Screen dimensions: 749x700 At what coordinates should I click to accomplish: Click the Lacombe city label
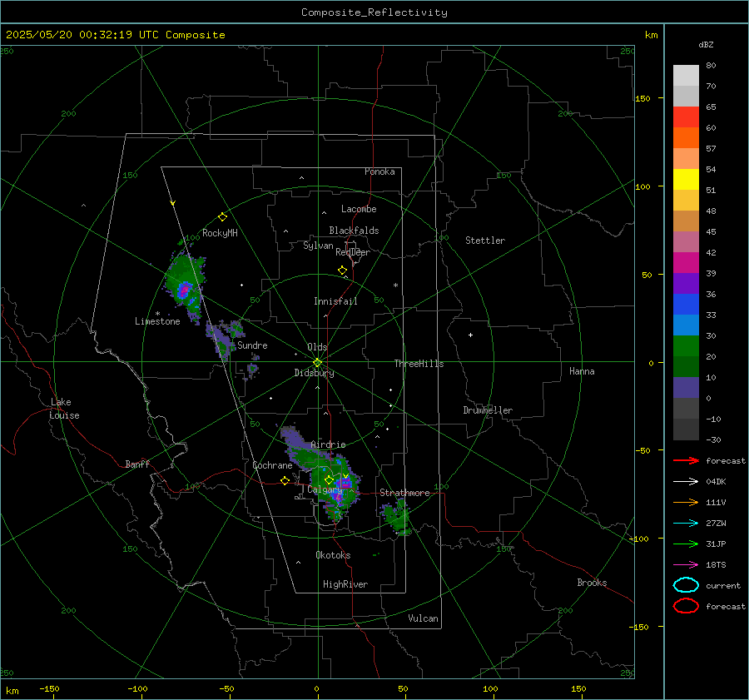click(359, 209)
